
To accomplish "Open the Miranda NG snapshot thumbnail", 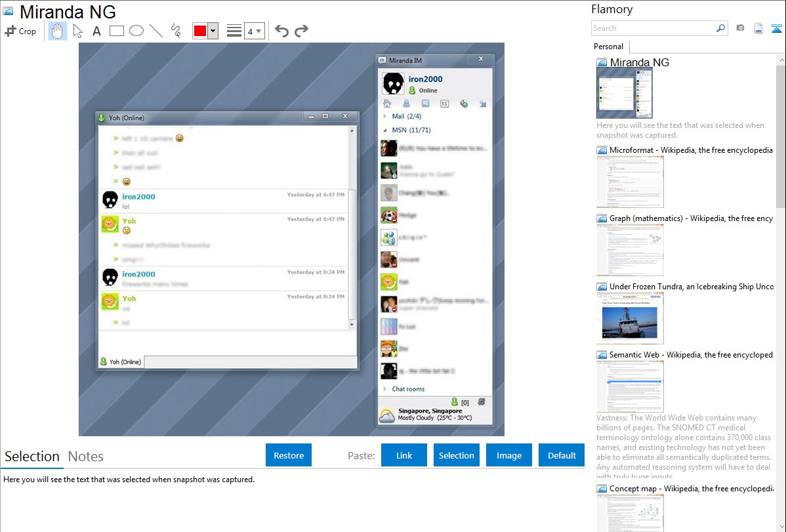I will 625,94.
